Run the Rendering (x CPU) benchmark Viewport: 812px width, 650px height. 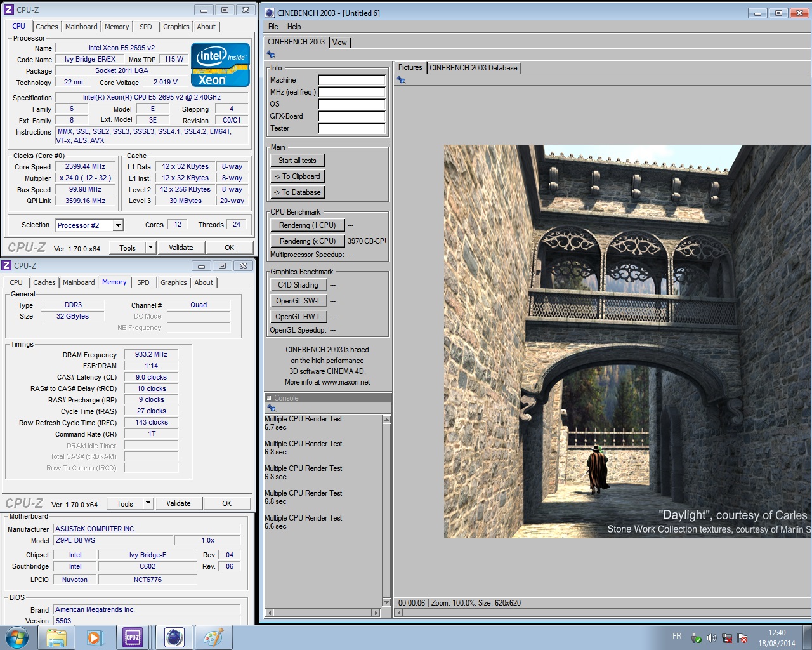pos(308,241)
